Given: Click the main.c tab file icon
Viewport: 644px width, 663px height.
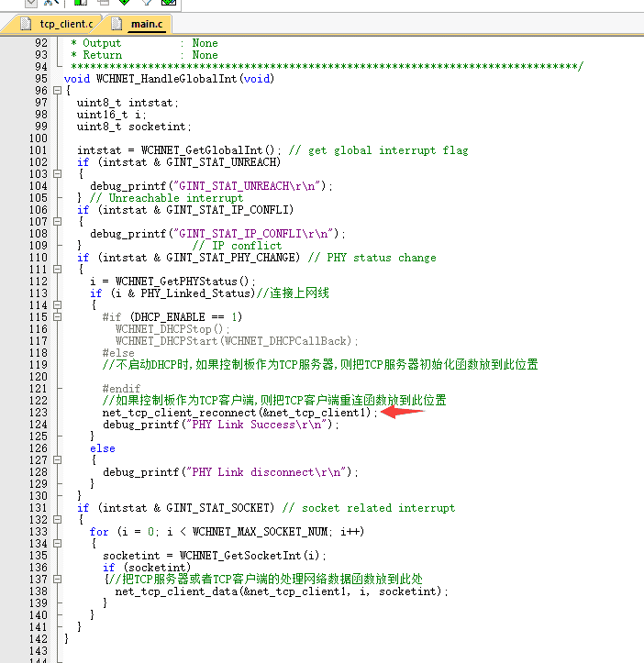Looking at the screenshot, I should pyautogui.click(x=117, y=24).
